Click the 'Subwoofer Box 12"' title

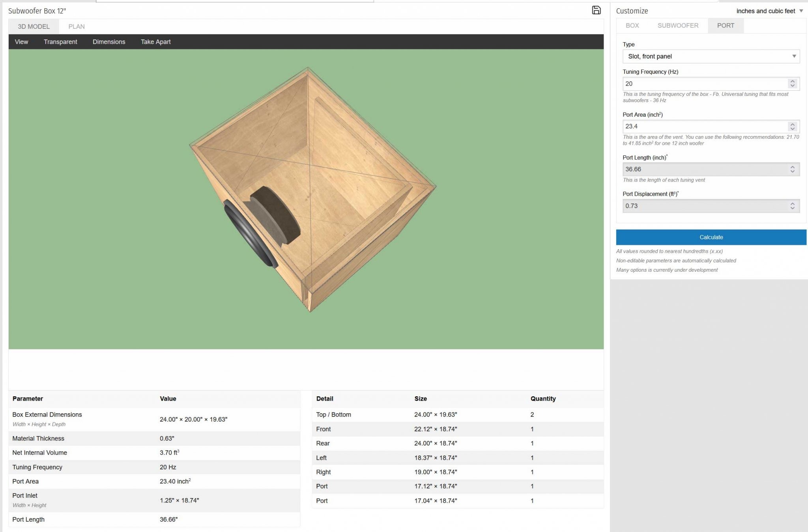(37, 11)
